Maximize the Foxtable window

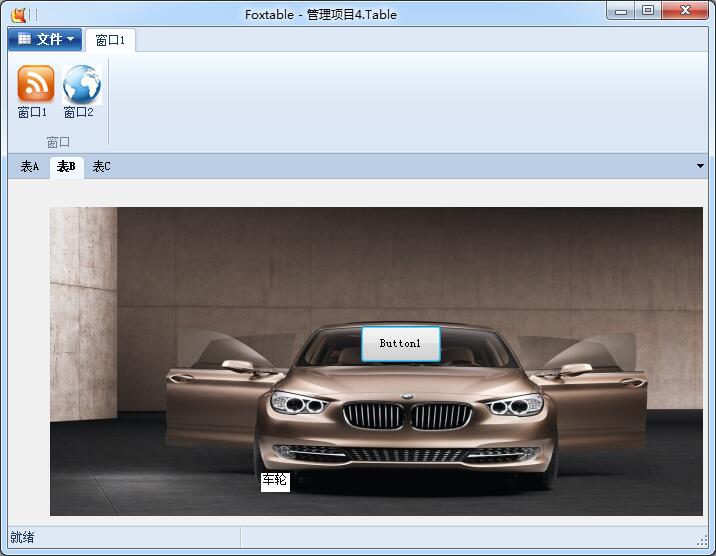(648, 11)
